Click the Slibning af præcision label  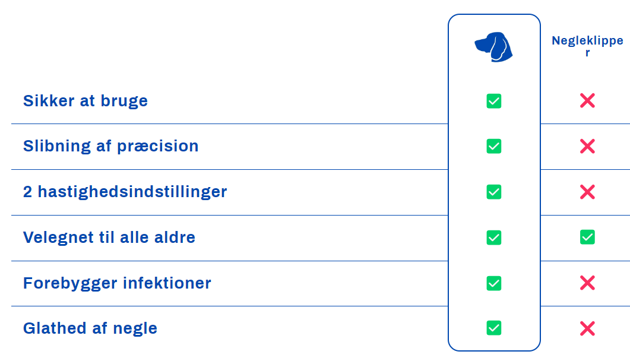pos(110,147)
